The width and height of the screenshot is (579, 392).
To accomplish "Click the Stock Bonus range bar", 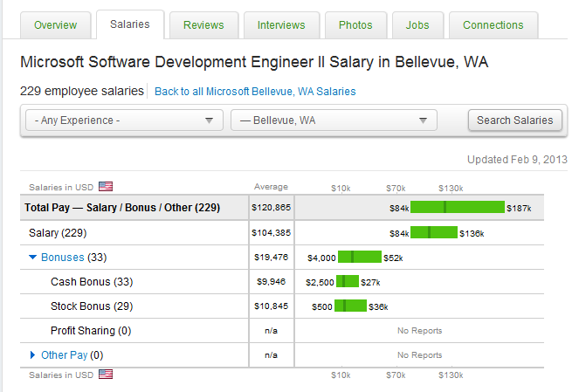I will click(350, 306).
